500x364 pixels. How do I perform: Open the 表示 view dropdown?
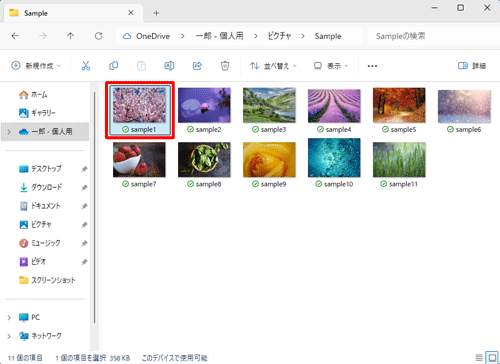(331, 66)
